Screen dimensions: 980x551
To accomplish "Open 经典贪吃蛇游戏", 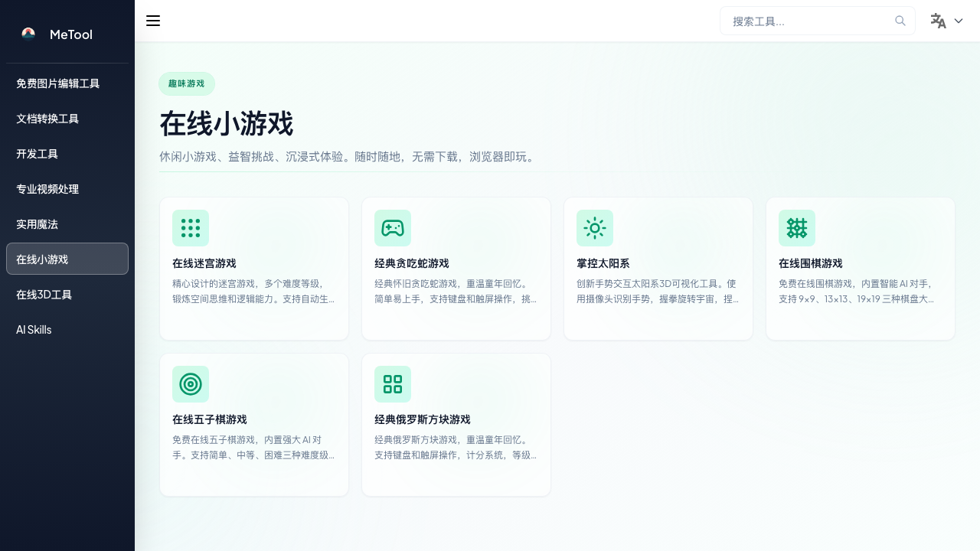I will click(x=456, y=269).
